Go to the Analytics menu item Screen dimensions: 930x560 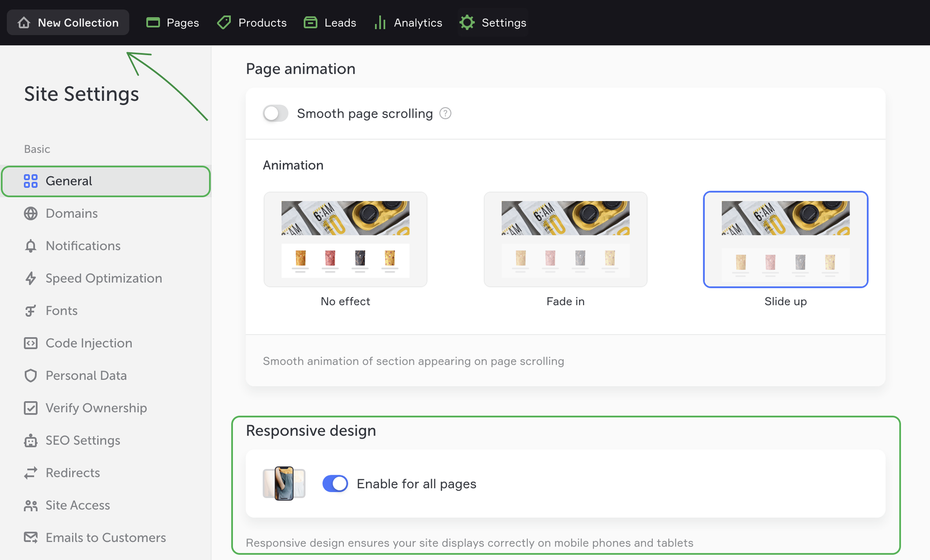pyautogui.click(x=408, y=23)
